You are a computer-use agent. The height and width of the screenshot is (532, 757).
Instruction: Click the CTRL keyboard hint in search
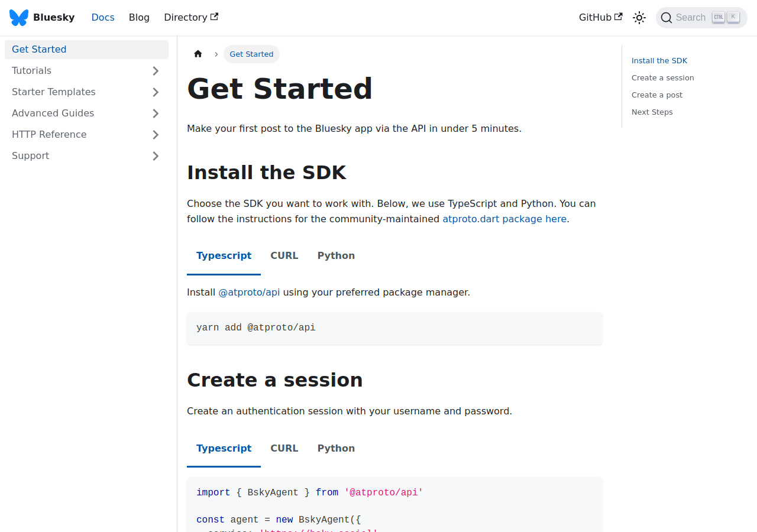[719, 17]
